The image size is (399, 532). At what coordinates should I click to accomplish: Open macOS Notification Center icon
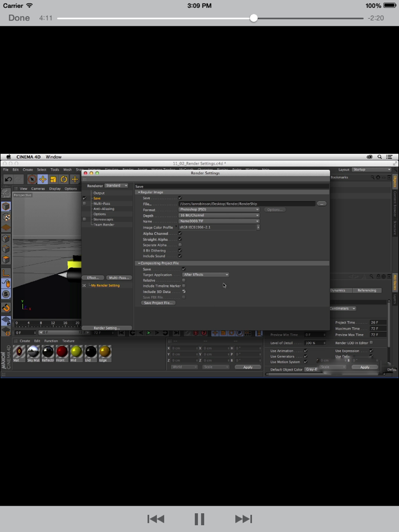click(389, 157)
